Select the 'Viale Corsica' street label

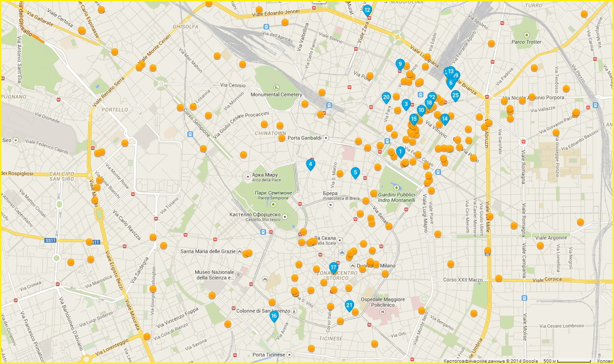click(548, 279)
